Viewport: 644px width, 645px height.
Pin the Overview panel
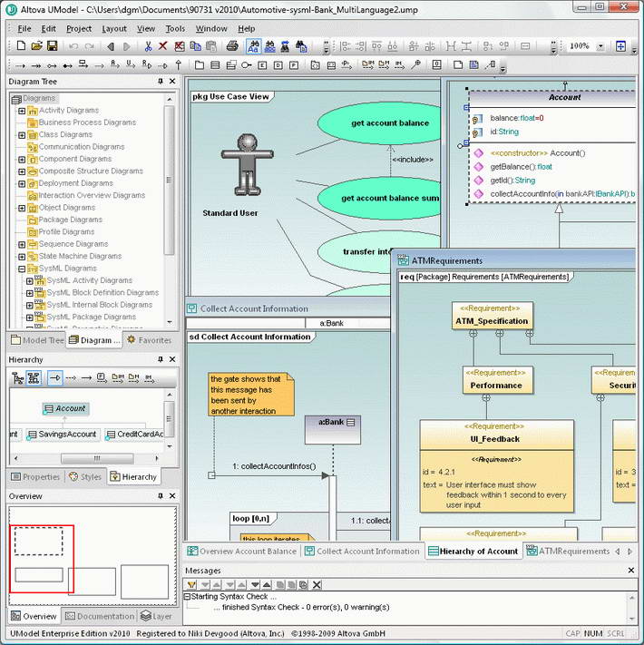click(161, 496)
